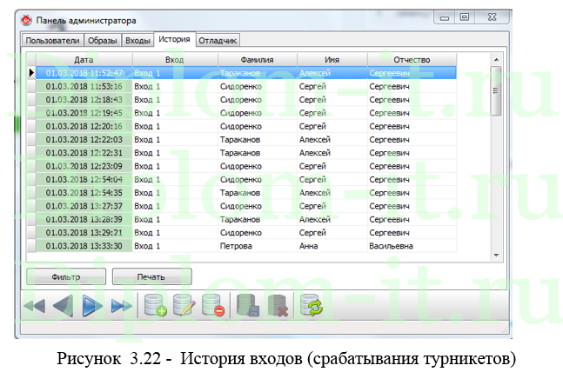563x392 pixels.
Task: Select the cell 01.03.2018 11:53:16
Action: 84,86
